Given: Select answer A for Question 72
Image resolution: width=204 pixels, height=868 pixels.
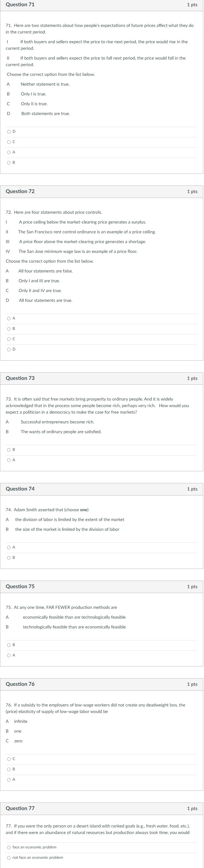Looking at the screenshot, I should [x=9, y=318].
